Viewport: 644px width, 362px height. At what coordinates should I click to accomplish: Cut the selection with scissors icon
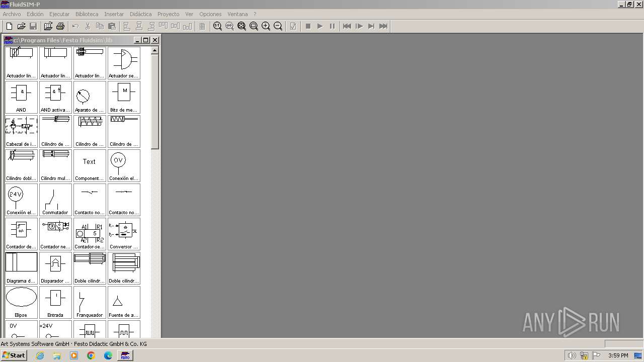pos(88,26)
